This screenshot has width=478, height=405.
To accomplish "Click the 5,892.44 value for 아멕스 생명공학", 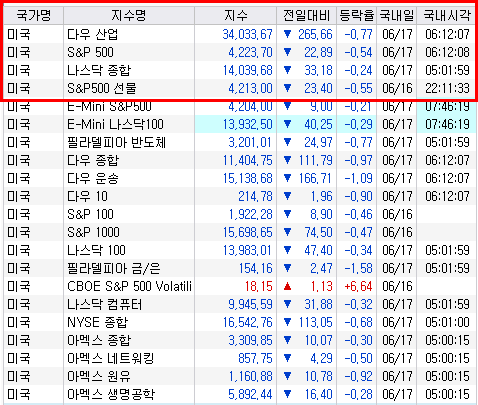I will 250,394.
